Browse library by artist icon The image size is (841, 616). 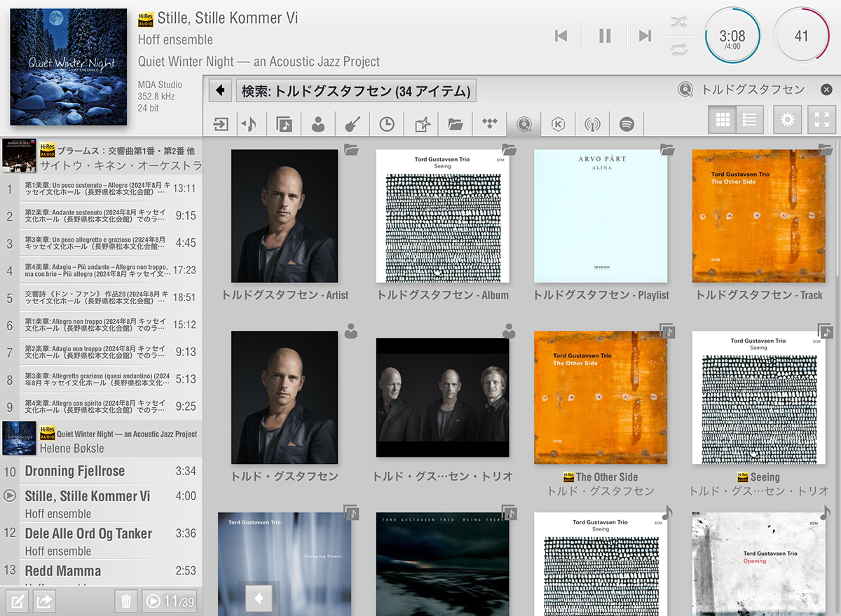(x=318, y=124)
